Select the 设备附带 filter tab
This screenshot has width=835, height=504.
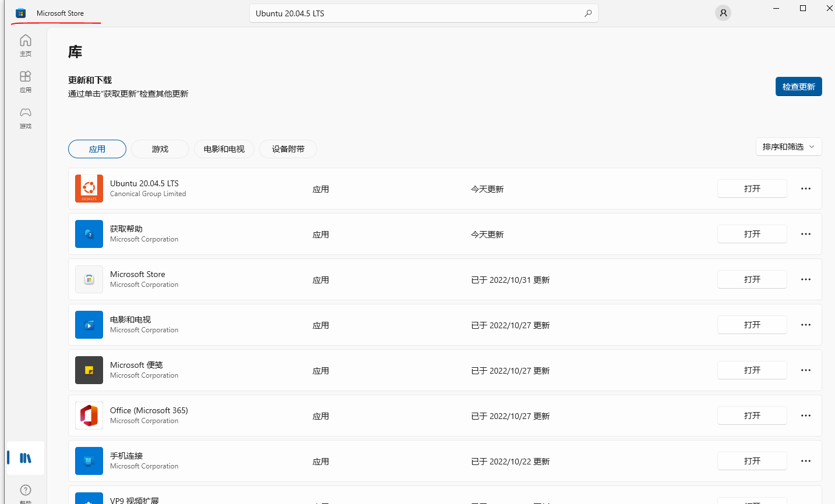point(288,149)
